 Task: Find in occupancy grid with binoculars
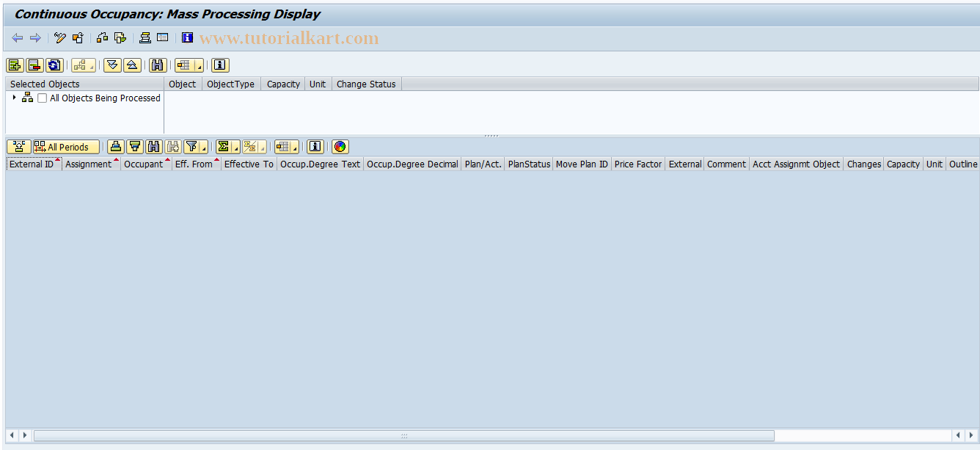154,147
